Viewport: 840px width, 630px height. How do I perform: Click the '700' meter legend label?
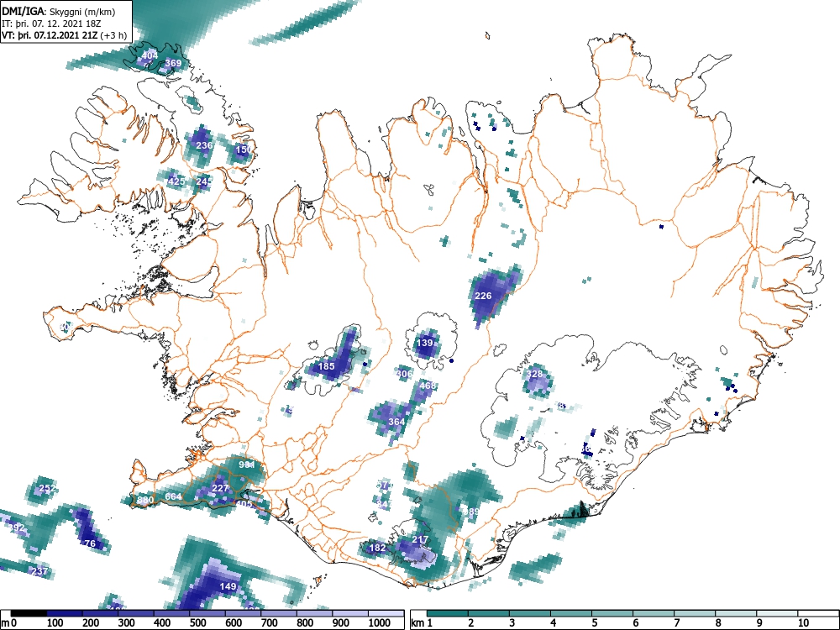269,623
